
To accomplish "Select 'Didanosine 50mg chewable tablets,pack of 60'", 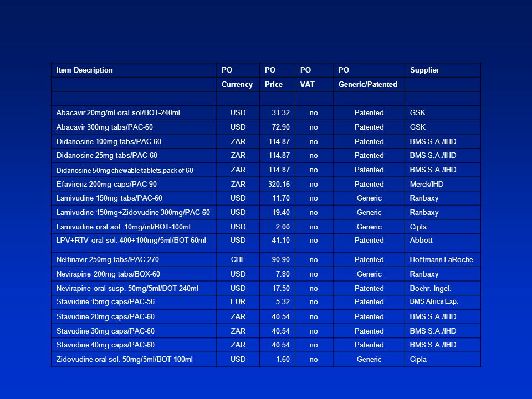I will tap(125, 170).
